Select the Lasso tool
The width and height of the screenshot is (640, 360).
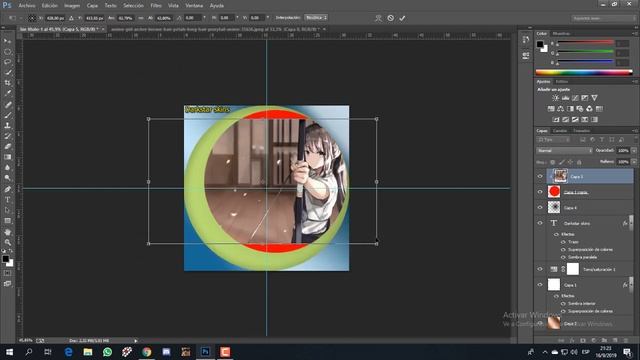point(7,62)
